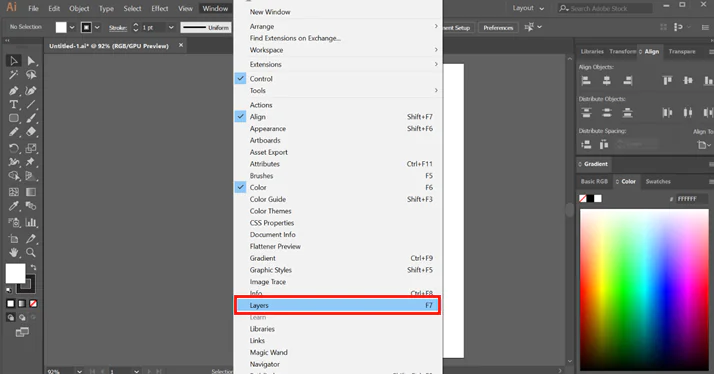Select the Paintbrush tool
Image resolution: width=714 pixels, height=374 pixels.
click(31, 118)
